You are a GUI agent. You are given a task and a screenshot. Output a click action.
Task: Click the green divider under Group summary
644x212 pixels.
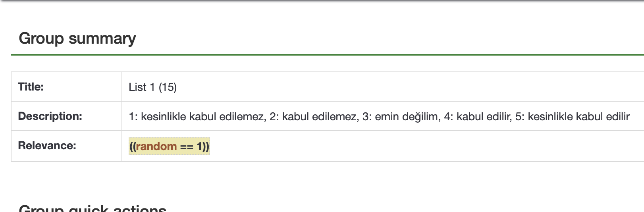click(x=318, y=55)
